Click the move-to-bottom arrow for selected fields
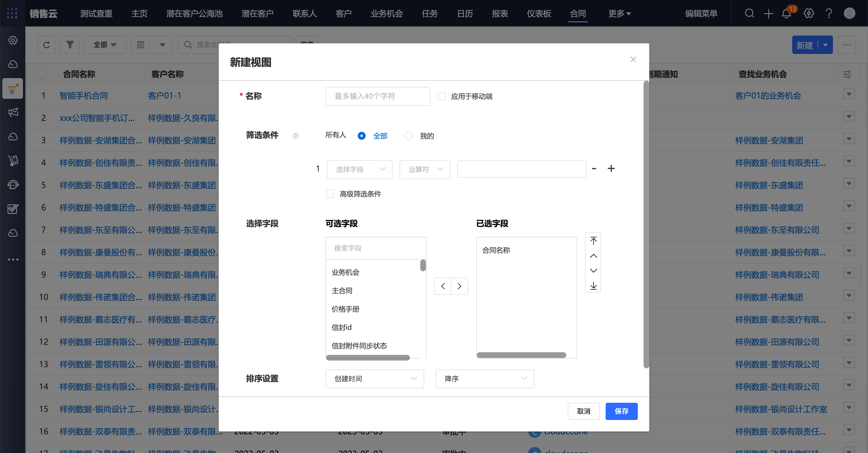Screen dimensions: 868x453 593,286
